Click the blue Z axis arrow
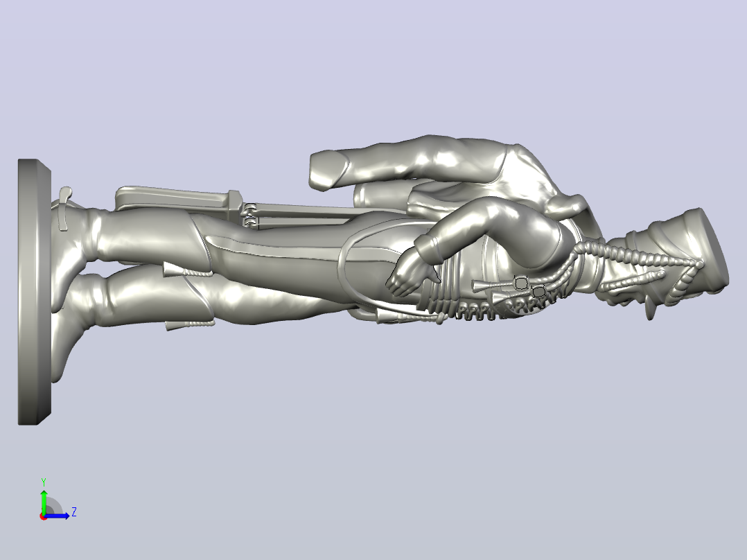 point(57,516)
